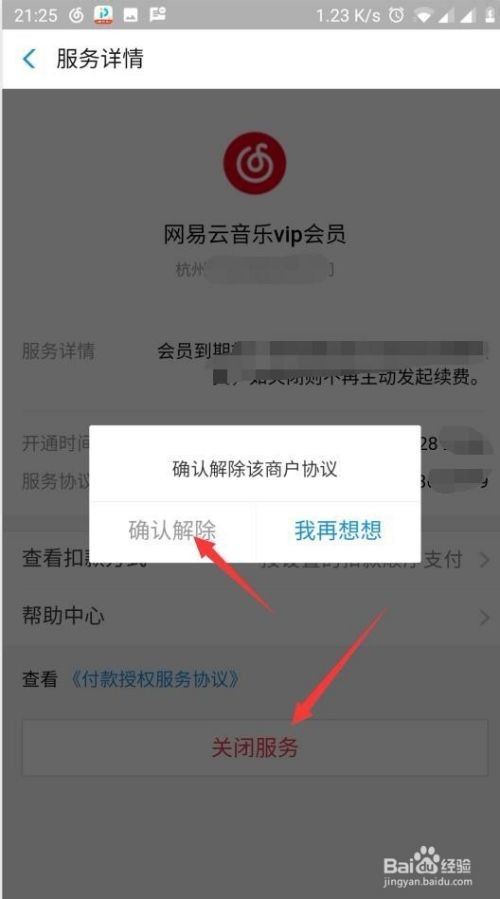500x899 pixels.
Task: Tap the 网易云音乐vip会员 title text
Action: [x=255, y=234]
